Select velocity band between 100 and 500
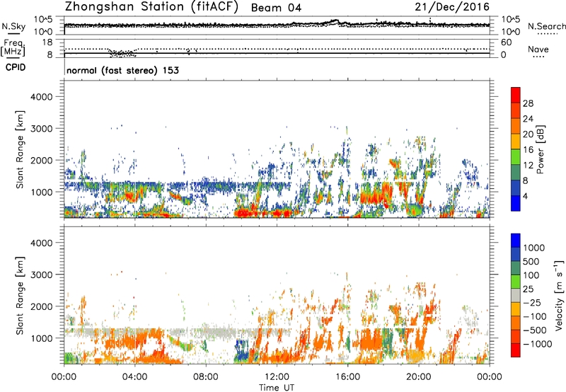This screenshot has height=392, width=566. coord(516,268)
